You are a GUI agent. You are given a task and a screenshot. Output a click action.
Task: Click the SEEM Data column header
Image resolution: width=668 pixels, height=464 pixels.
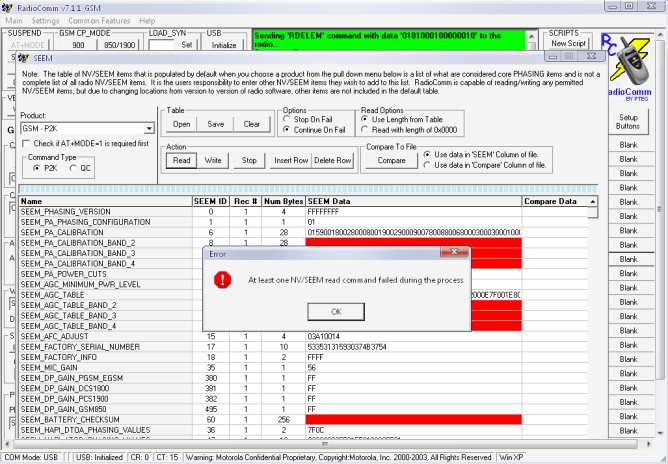(x=413, y=201)
